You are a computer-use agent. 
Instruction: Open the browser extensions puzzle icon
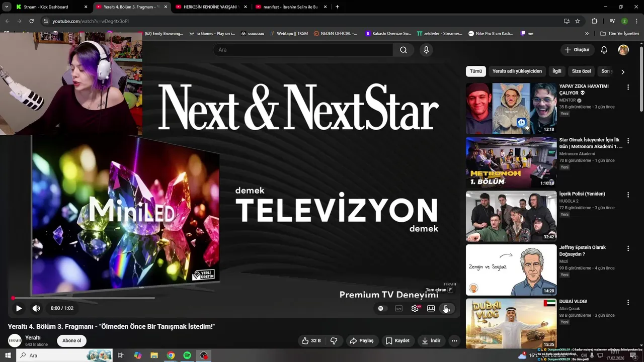pos(595,21)
